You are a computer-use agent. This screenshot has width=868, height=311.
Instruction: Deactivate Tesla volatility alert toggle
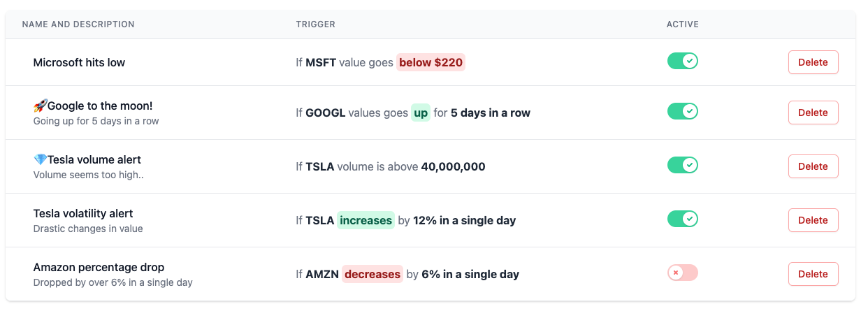click(x=683, y=219)
